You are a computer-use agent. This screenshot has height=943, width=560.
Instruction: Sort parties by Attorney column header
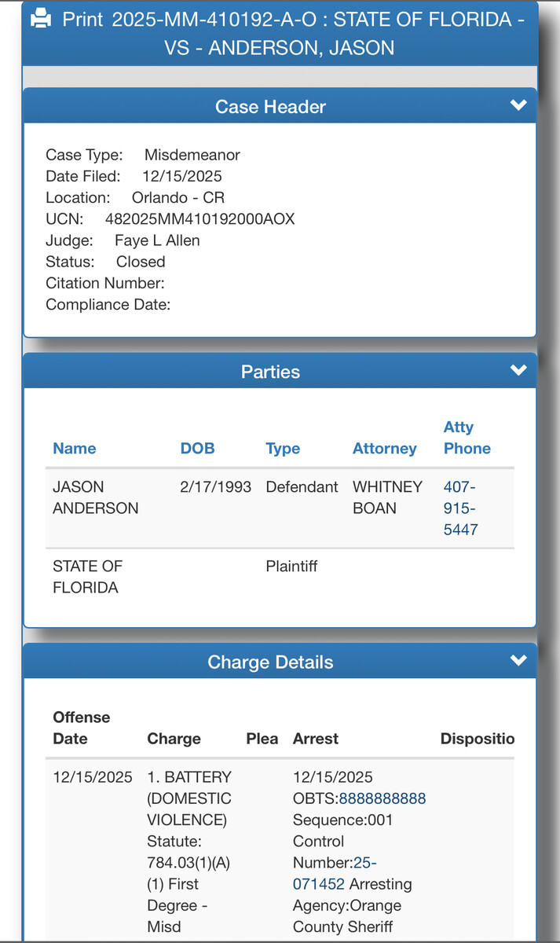[x=384, y=449]
